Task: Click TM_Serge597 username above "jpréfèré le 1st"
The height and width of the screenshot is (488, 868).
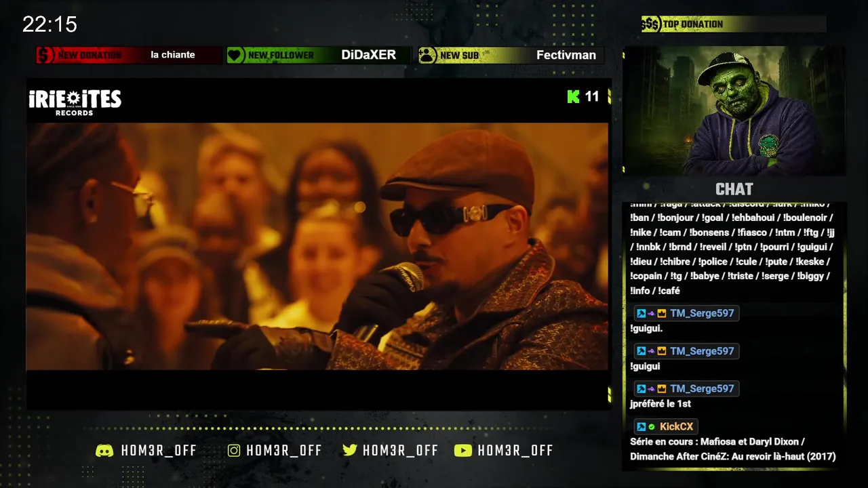Action: [x=702, y=388]
